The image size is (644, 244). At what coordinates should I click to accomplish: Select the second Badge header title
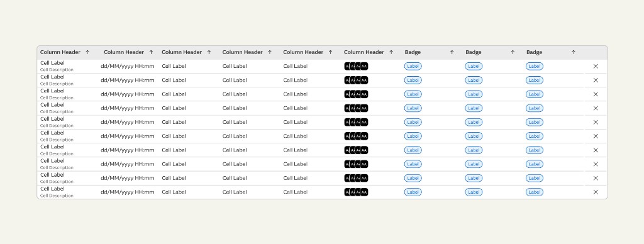coord(474,52)
